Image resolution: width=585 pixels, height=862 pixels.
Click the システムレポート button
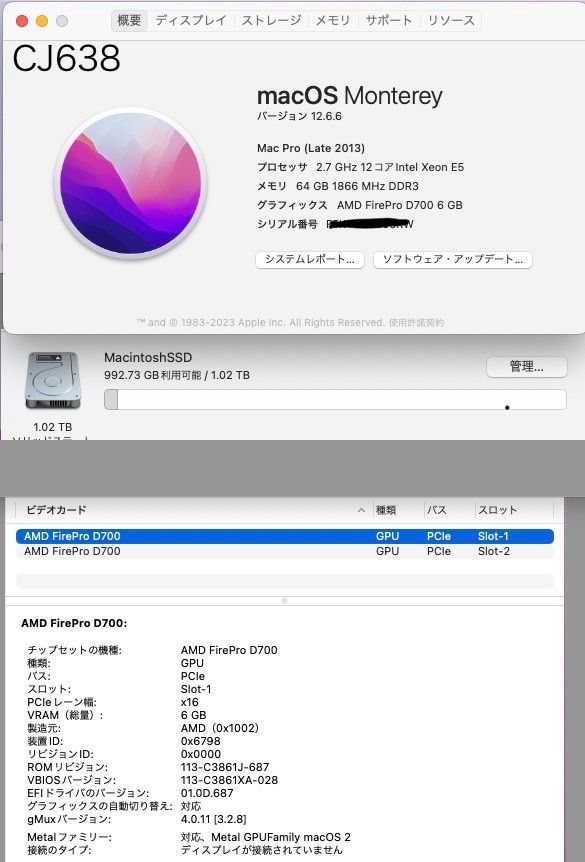pyautogui.click(x=310, y=259)
